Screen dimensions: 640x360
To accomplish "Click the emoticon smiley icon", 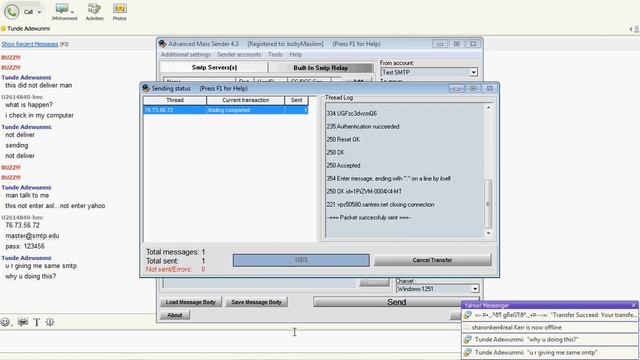I will 5,322.
